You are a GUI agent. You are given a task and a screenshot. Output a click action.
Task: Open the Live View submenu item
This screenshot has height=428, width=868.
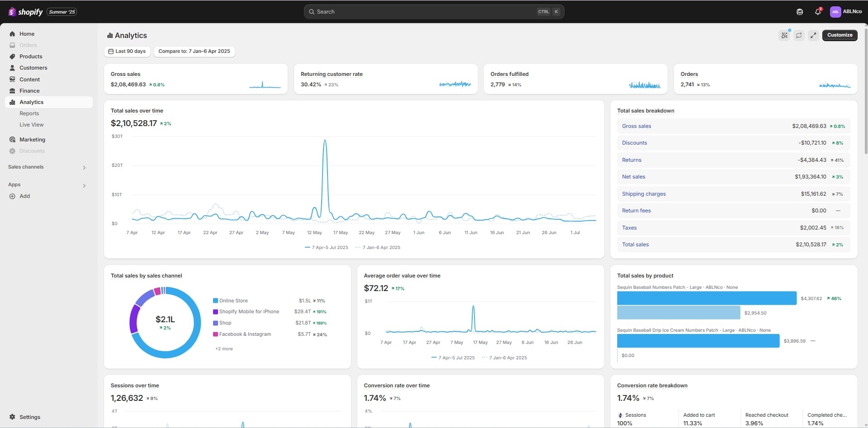[32, 125]
